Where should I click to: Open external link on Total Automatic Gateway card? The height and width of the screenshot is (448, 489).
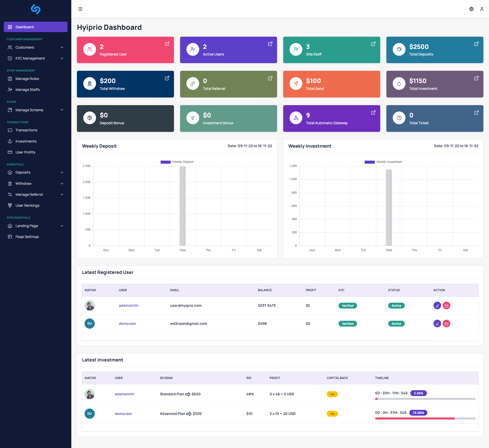tap(373, 113)
